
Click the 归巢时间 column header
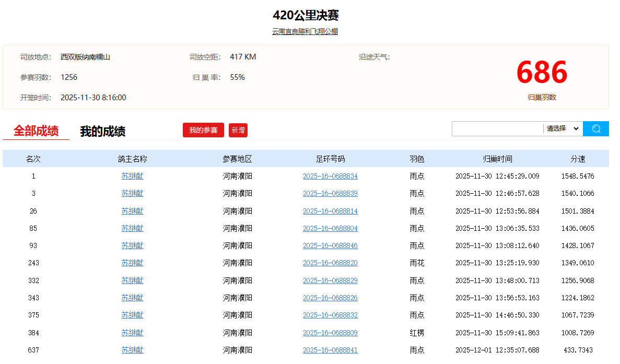(497, 159)
